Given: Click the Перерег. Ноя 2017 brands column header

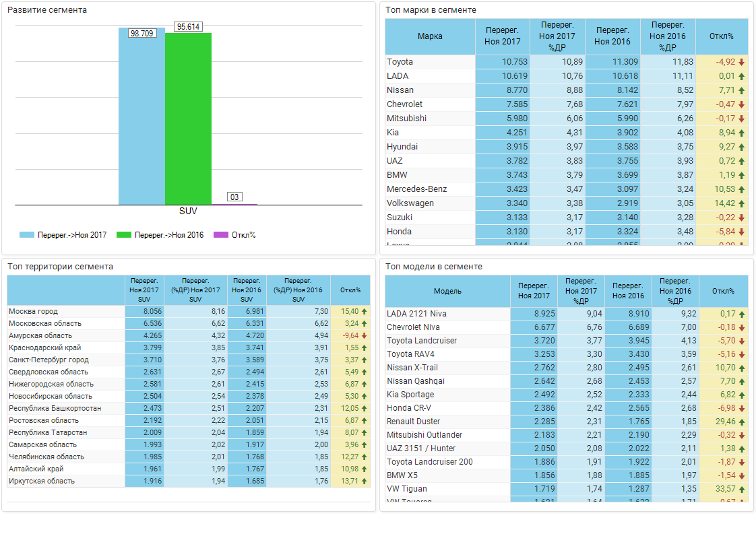Looking at the screenshot, I should tap(503, 36).
